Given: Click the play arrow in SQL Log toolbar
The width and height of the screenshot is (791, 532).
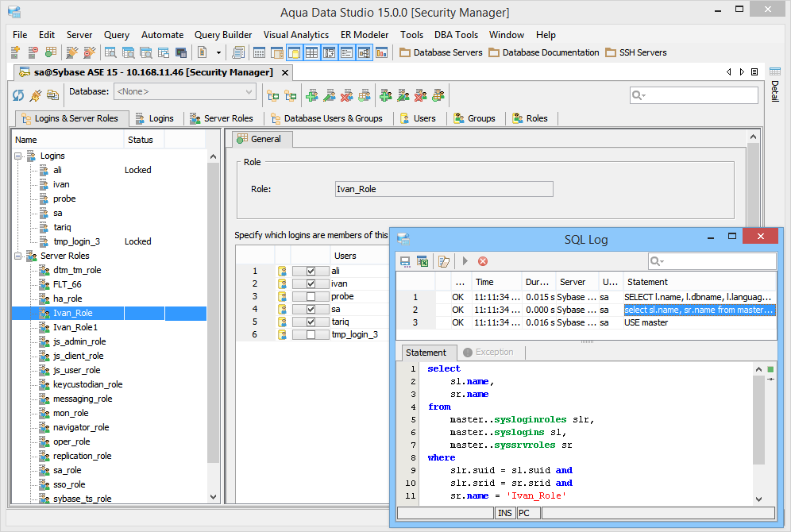Looking at the screenshot, I should pos(465,261).
